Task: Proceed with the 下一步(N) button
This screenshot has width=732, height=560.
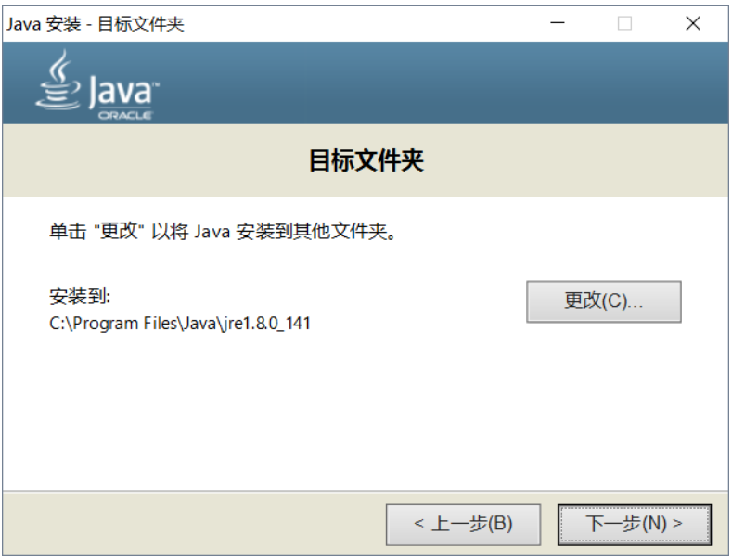Action: click(634, 524)
